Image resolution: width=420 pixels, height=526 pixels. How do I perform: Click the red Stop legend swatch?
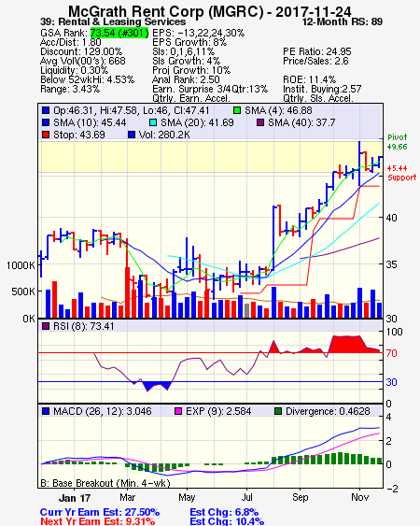pyautogui.click(x=46, y=135)
